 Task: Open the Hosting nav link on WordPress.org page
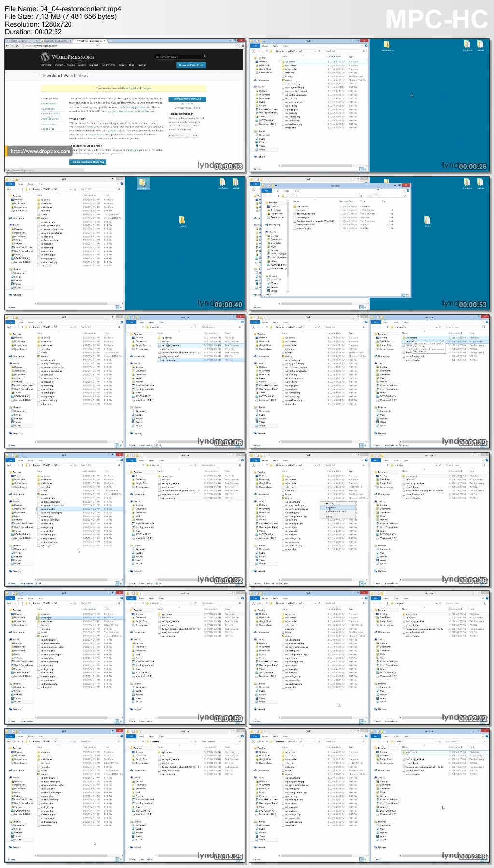pyautogui.click(x=142, y=65)
